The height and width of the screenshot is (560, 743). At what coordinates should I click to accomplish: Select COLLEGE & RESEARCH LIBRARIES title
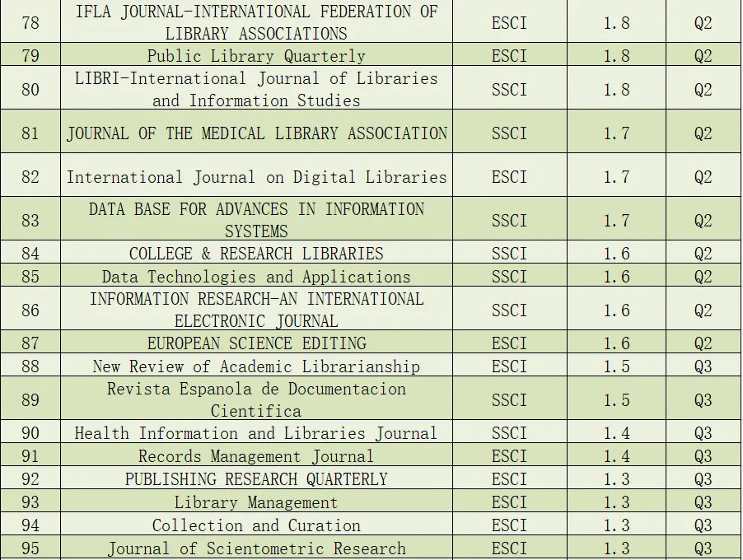pos(256,254)
